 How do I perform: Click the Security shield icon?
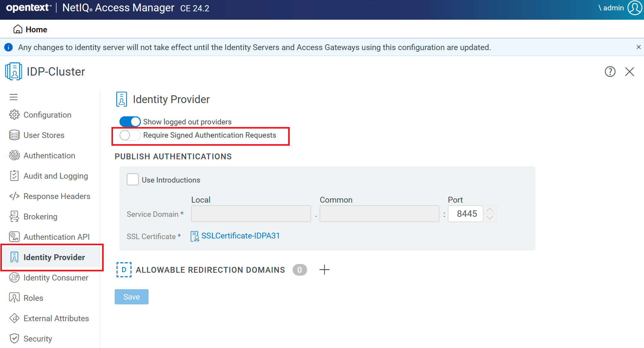coord(14,339)
